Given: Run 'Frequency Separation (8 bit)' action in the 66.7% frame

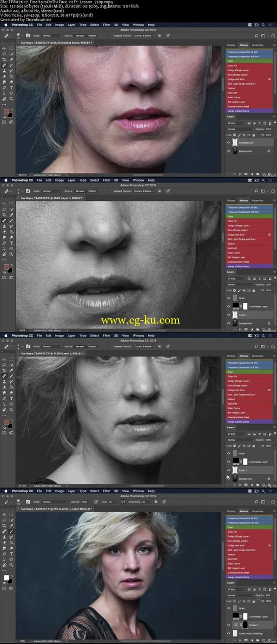Looking at the screenshot, I should pos(249,52).
